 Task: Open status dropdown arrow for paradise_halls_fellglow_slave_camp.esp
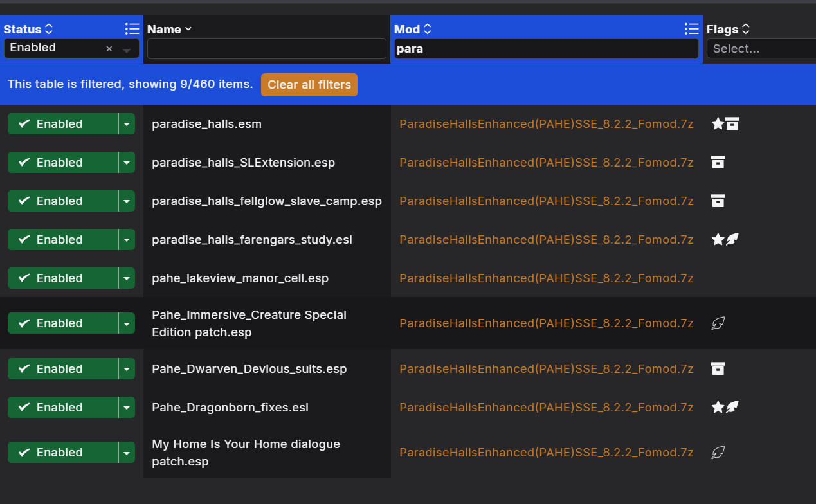pyautogui.click(x=127, y=201)
